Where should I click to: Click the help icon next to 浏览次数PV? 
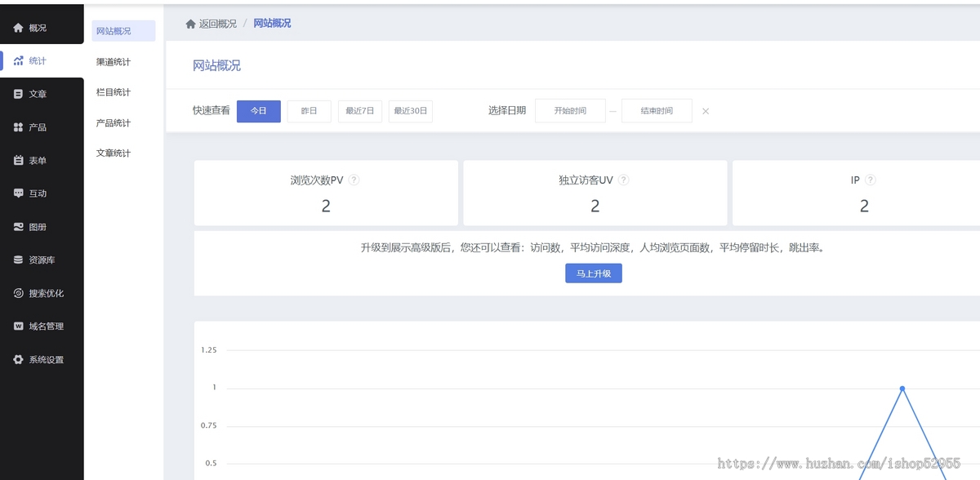[x=354, y=180]
